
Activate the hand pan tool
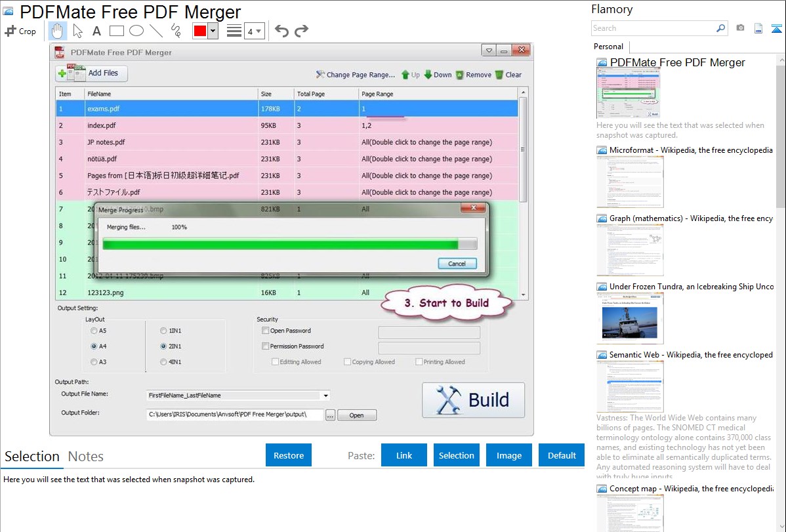point(57,31)
